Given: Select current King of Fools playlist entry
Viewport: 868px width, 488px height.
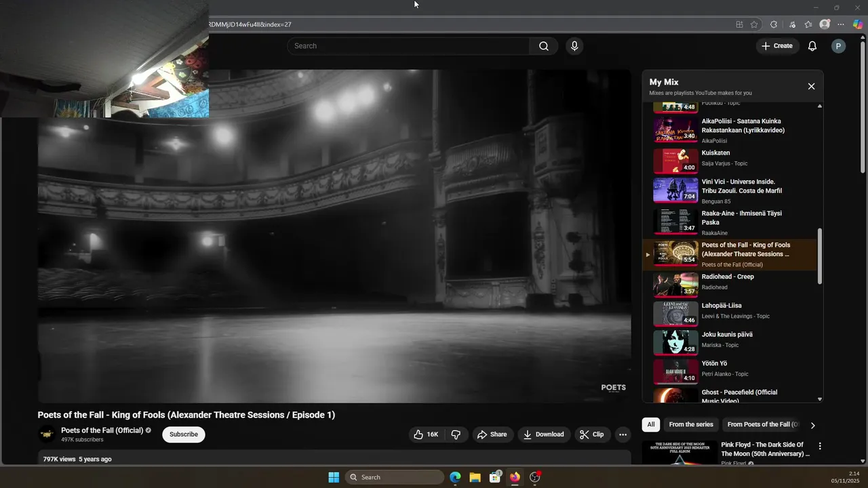Looking at the screenshot, I should click(x=730, y=254).
